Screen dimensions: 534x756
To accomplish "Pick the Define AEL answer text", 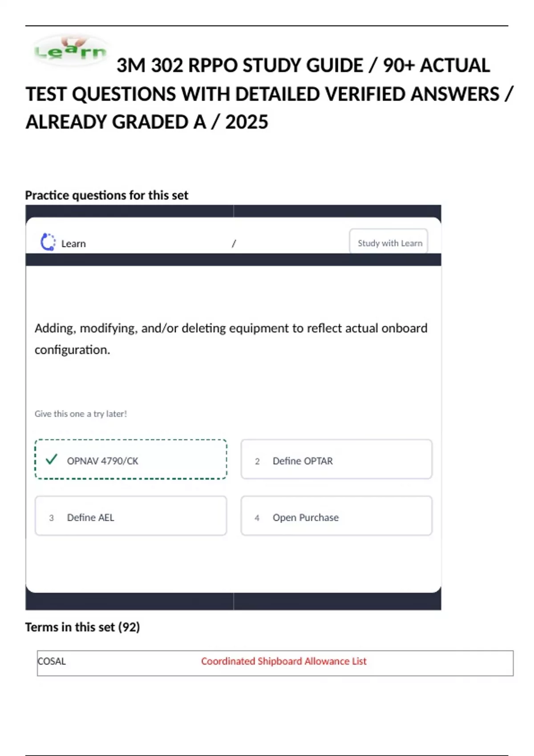I will (x=90, y=518).
